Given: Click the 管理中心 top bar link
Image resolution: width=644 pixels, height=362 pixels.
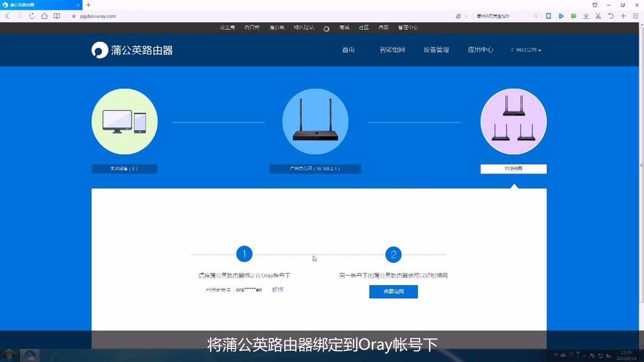Looking at the screenshot, I should point(408,28).
